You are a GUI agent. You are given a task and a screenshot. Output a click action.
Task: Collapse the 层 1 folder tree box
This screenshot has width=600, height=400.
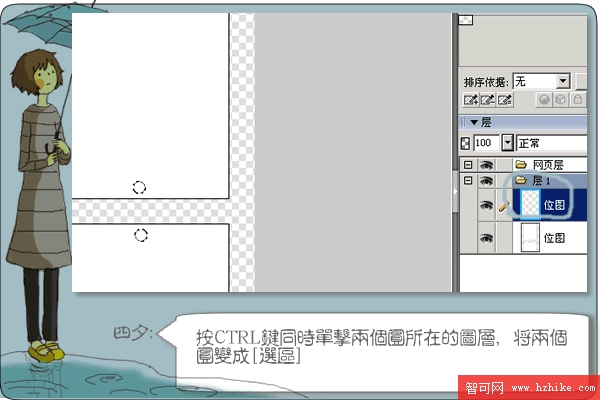pos(467,181)
